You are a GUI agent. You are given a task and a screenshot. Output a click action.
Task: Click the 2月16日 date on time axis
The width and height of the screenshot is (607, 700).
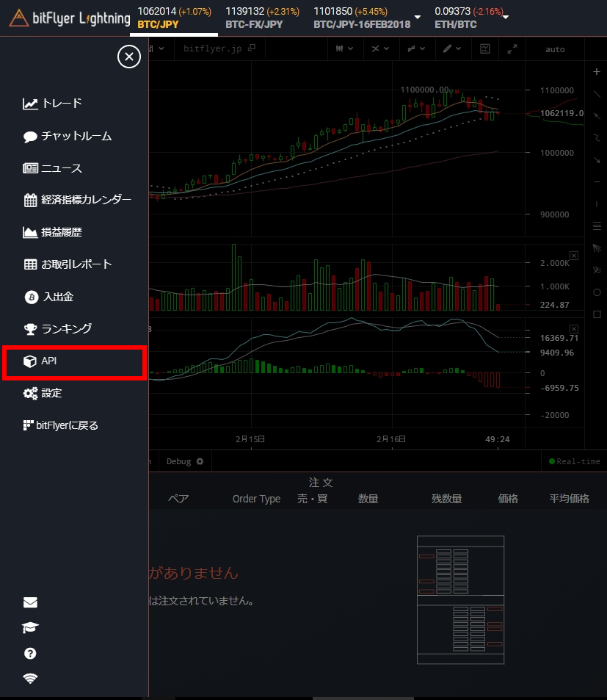click(391, 439)
